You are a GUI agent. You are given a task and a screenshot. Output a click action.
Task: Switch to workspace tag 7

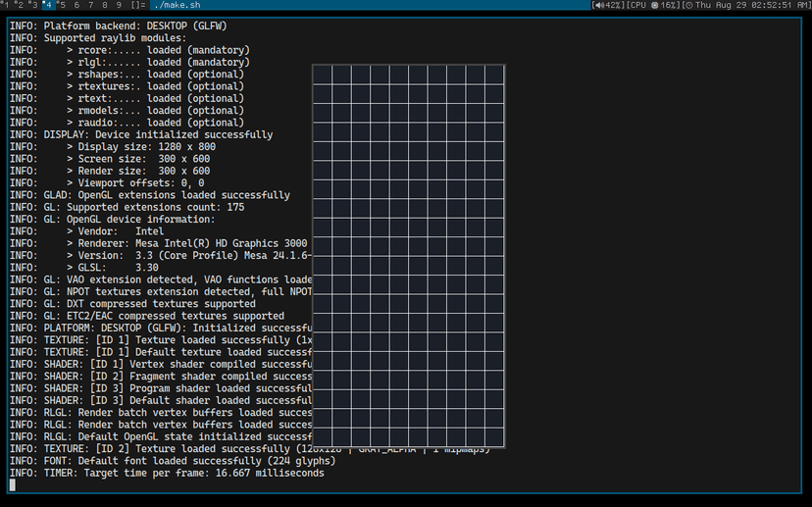(x=91, y=5)
